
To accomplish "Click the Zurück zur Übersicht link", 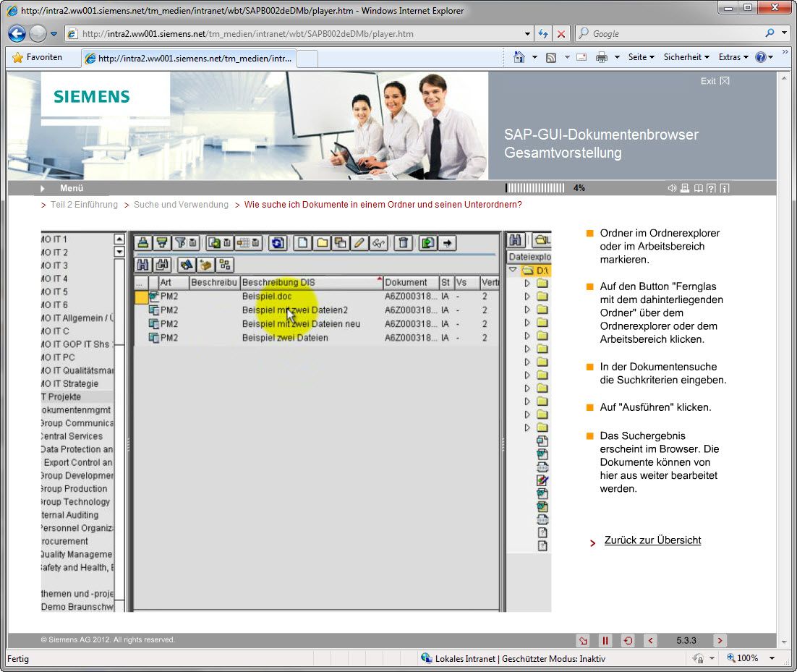I will [652, 540].
